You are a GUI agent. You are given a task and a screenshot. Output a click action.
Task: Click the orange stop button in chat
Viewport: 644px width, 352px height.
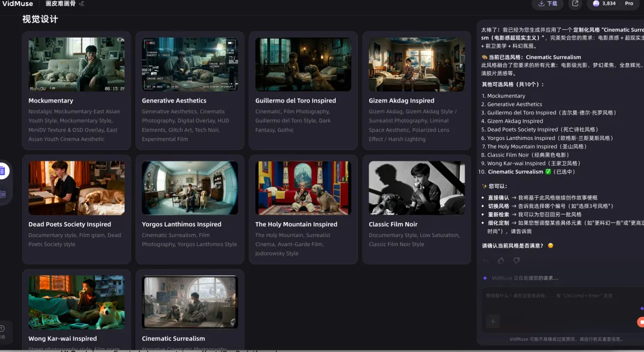pyautogui.click(x=640, y=322)
